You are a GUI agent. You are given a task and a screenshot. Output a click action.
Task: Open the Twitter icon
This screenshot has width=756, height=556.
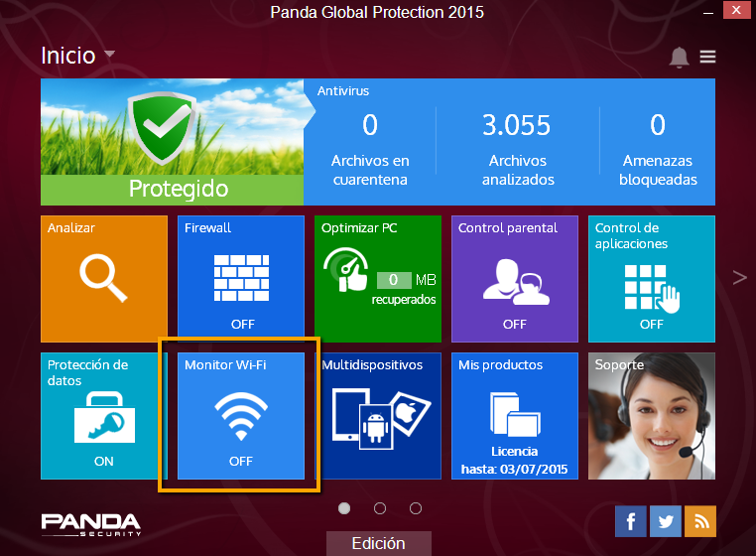[666, 521]
